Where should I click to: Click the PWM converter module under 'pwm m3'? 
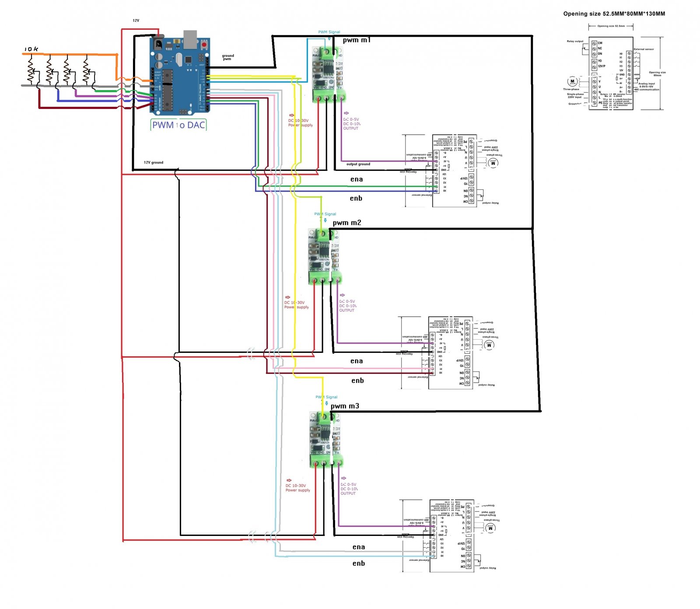click(x=325, y=440)
